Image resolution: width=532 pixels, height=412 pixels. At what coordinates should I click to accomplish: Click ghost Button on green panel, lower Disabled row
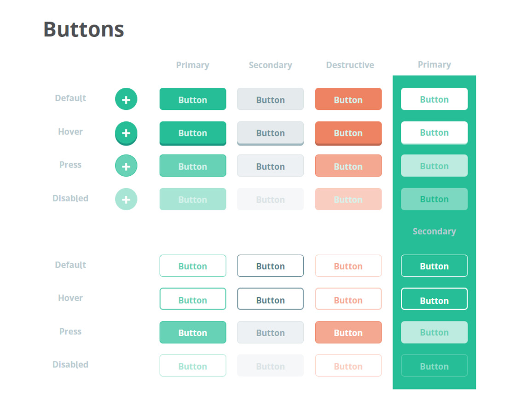point(434,366)
